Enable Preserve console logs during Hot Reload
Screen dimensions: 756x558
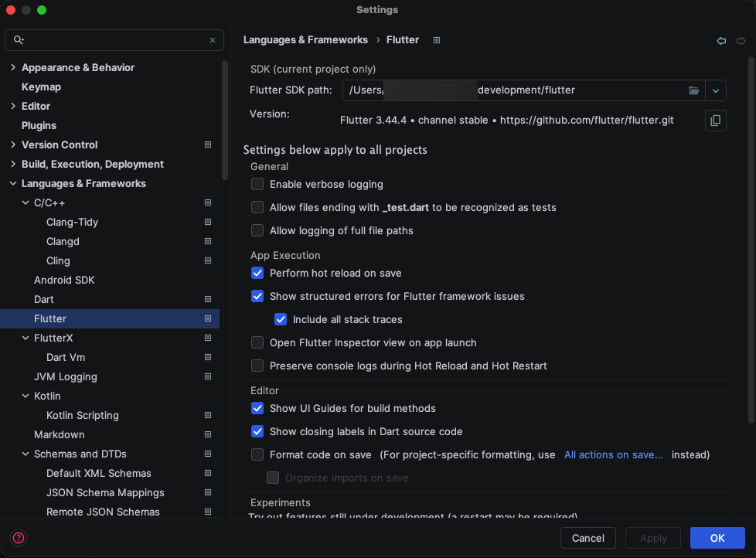pos(257,366)
